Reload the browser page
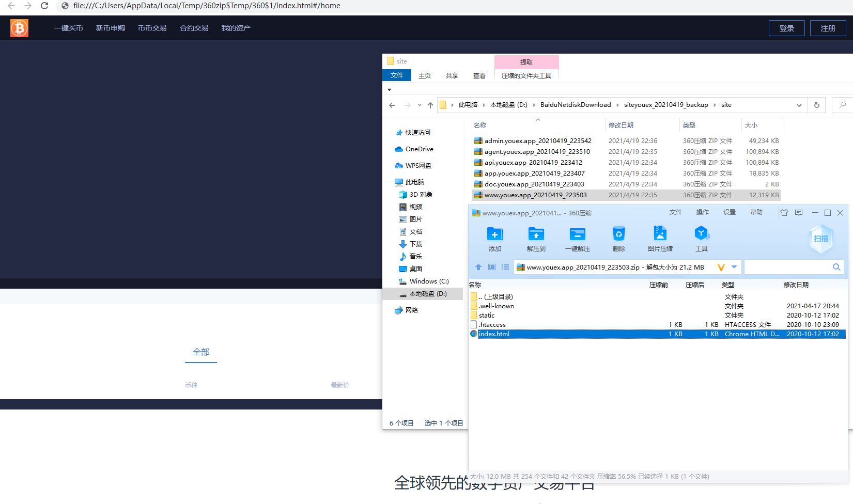Image resolution: width=853 pixels, height=504 pixels. (x=44, y=6)
